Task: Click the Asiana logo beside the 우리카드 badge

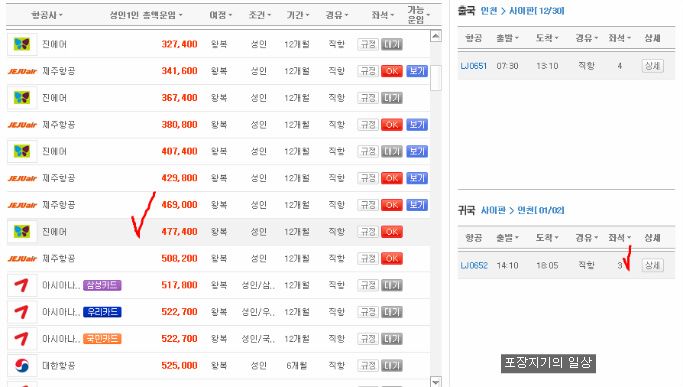Action: click(x=22, y=312)
